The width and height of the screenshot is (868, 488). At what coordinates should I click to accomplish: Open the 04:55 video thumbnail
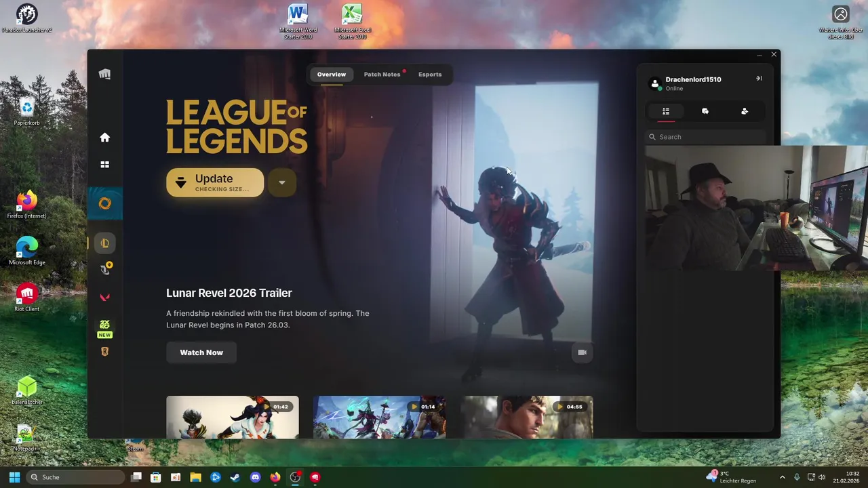tap(527, 417)
